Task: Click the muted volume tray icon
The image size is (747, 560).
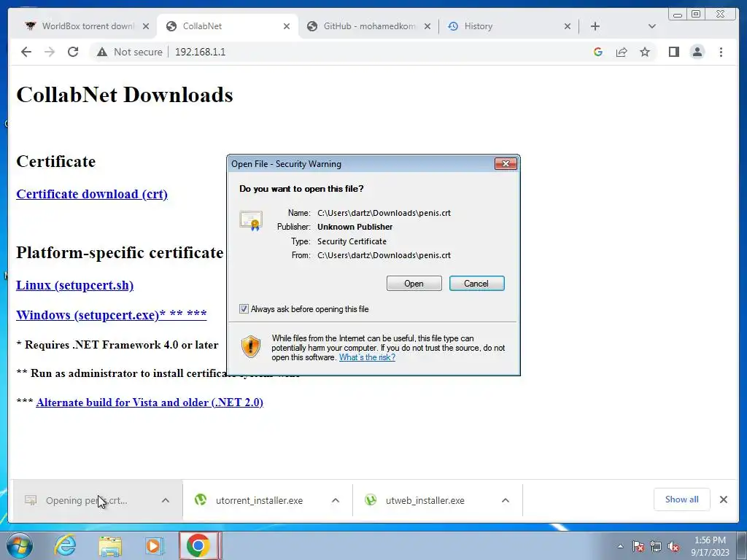Action: tap(673, 546)
